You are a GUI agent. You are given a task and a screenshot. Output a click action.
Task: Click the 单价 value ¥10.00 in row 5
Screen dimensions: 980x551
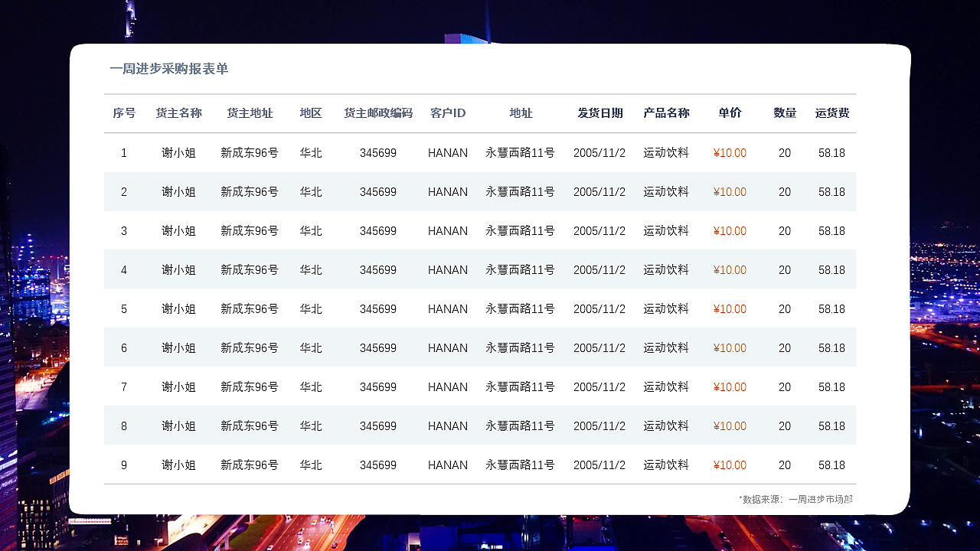coord(728,309)
